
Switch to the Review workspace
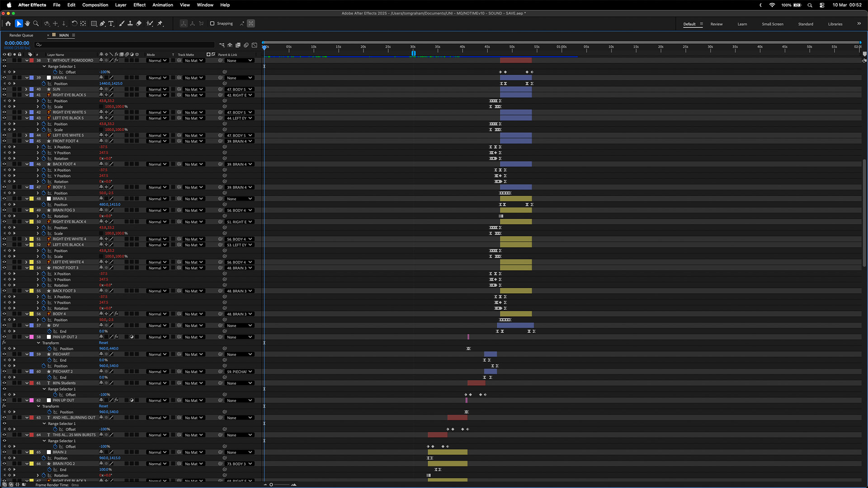pyautogui.click(x=716, y=24)
